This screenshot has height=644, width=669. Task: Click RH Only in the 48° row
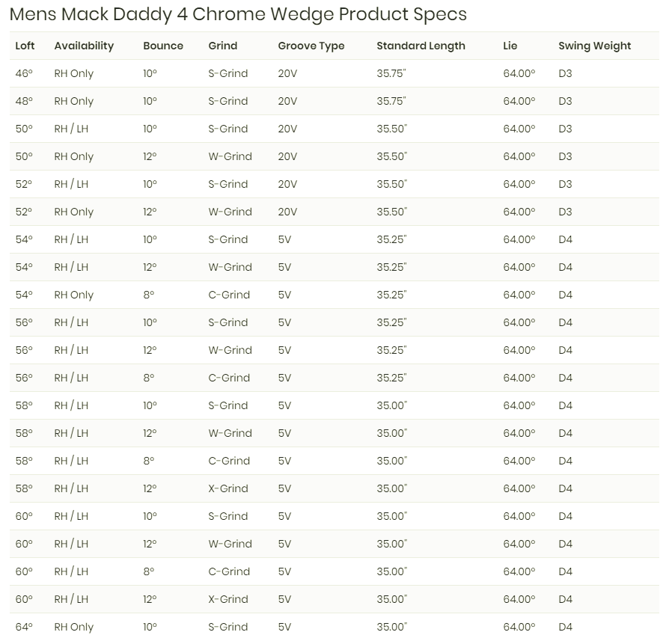click(74, 102)
